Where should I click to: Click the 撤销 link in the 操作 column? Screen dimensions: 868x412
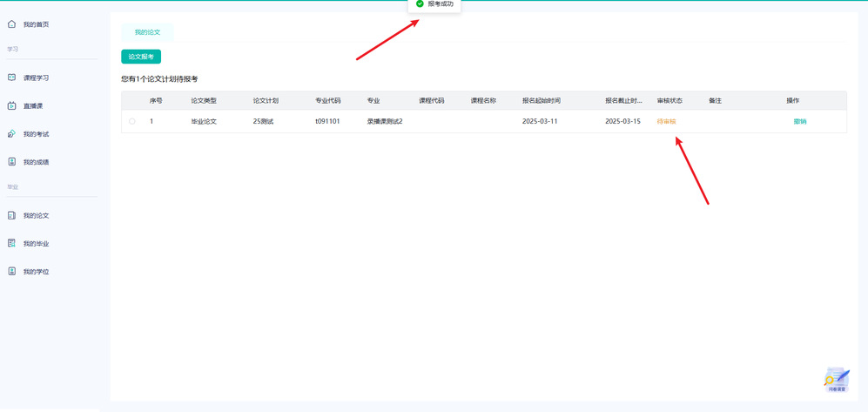799,121
